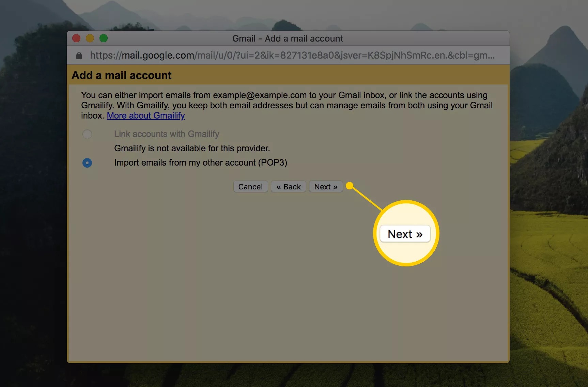The width and height of the screenshot is (588, 387).
Task: Click the lock icon in the address bar
Action: click(79, 55)
